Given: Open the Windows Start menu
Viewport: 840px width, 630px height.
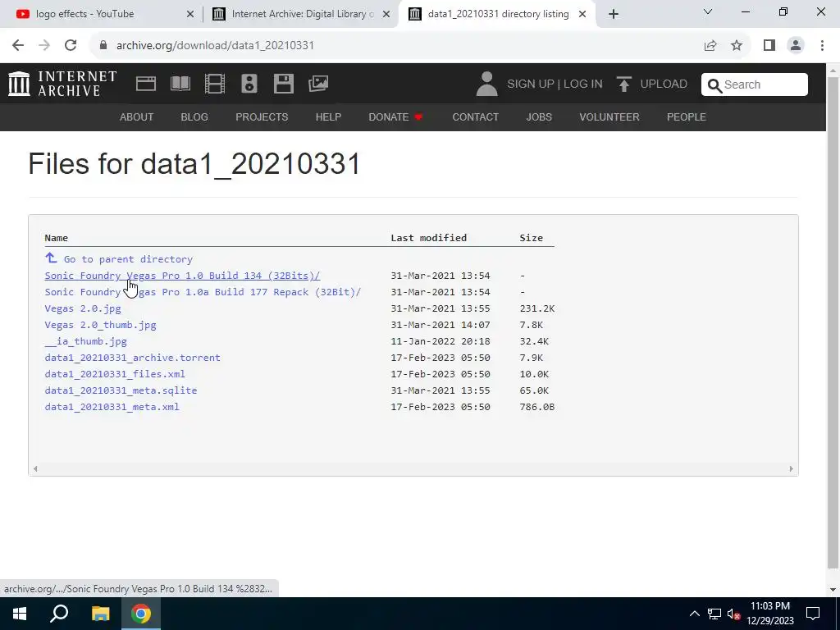Looking at the screenshot, I should click(20, 614).
